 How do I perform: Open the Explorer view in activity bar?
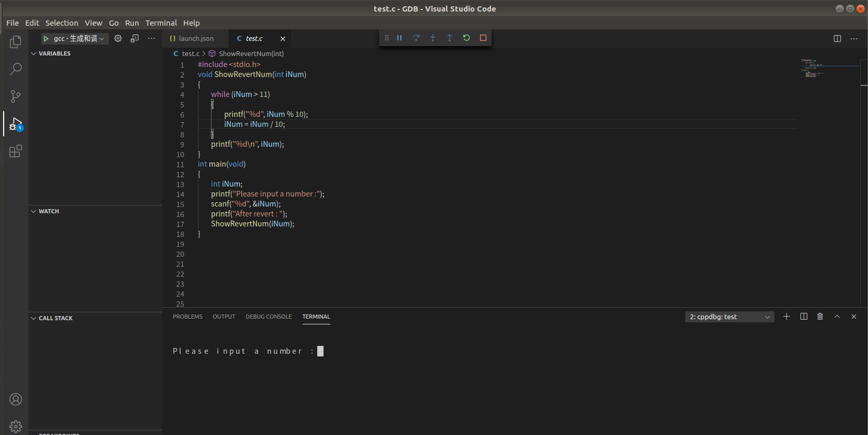[16, 41]
